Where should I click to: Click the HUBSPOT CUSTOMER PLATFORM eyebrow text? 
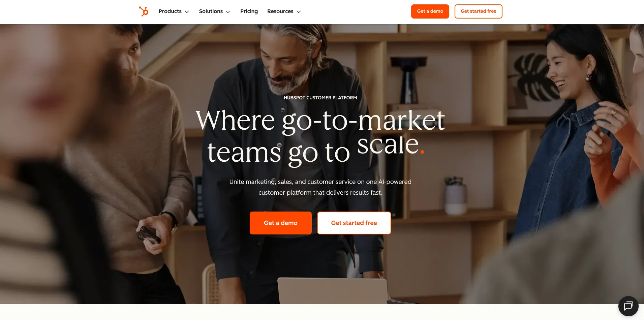(320, 98)
